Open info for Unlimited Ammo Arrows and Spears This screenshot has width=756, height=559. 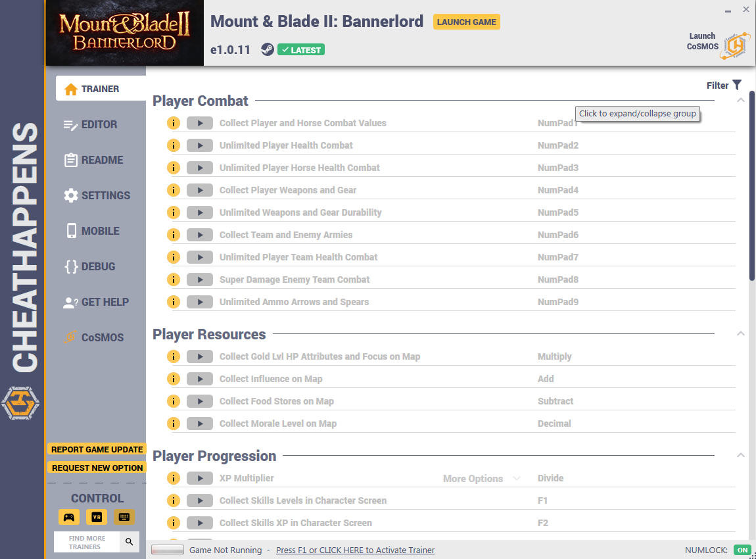tap(174, 302)
